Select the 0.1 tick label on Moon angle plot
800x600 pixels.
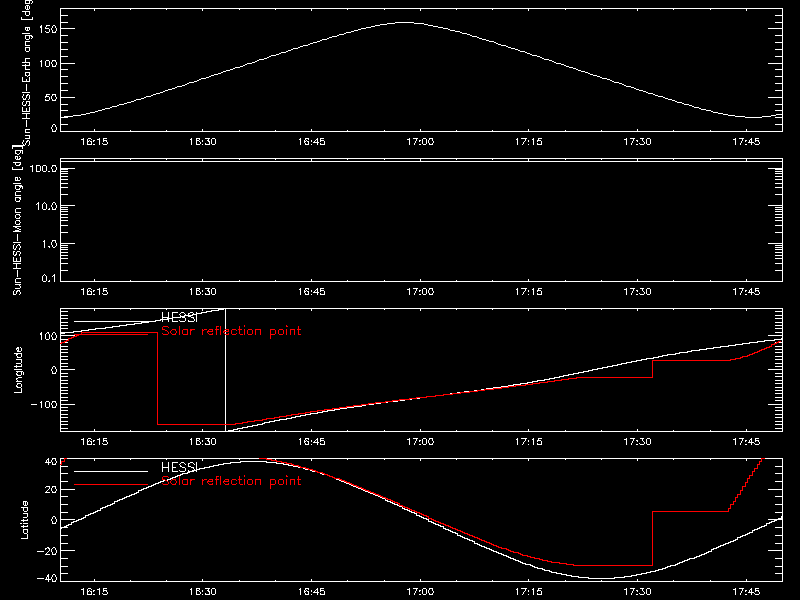pos(49,278)
